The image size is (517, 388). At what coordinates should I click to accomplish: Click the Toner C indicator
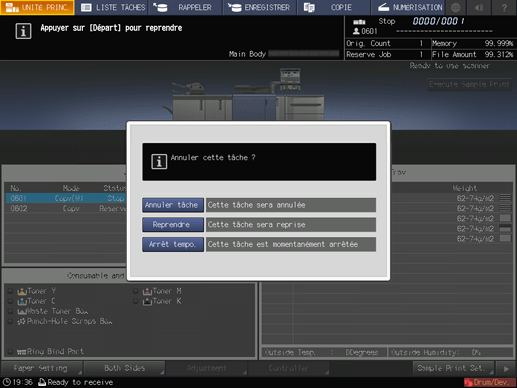click(x=10, y=301)
